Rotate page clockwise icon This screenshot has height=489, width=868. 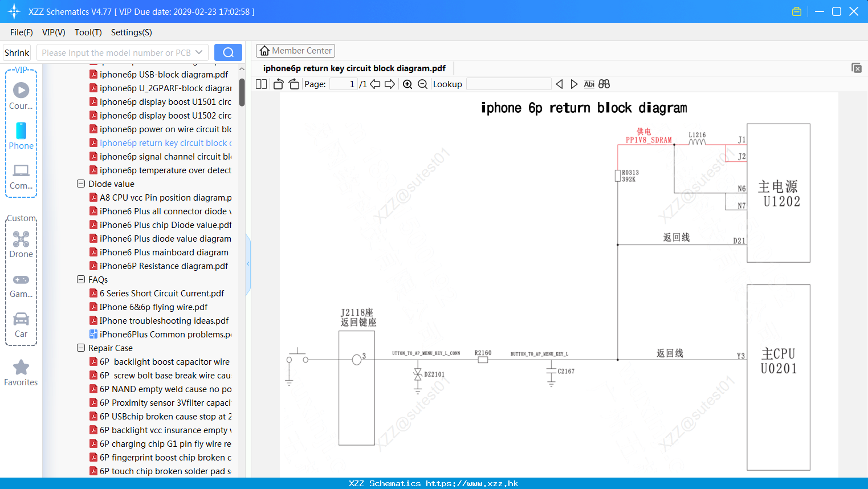click(294, 84)
